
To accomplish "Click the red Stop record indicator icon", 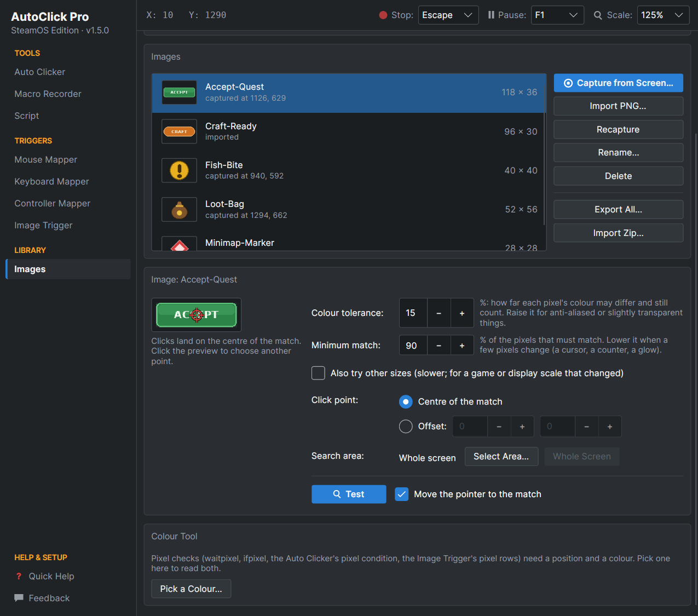I will (x=383, y=15).
